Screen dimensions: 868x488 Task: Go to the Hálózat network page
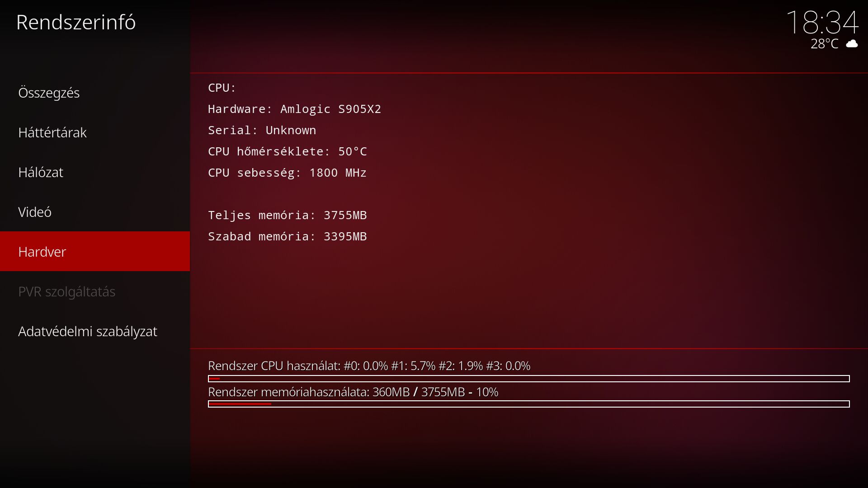pyautogui.click(x=95, y=172)
